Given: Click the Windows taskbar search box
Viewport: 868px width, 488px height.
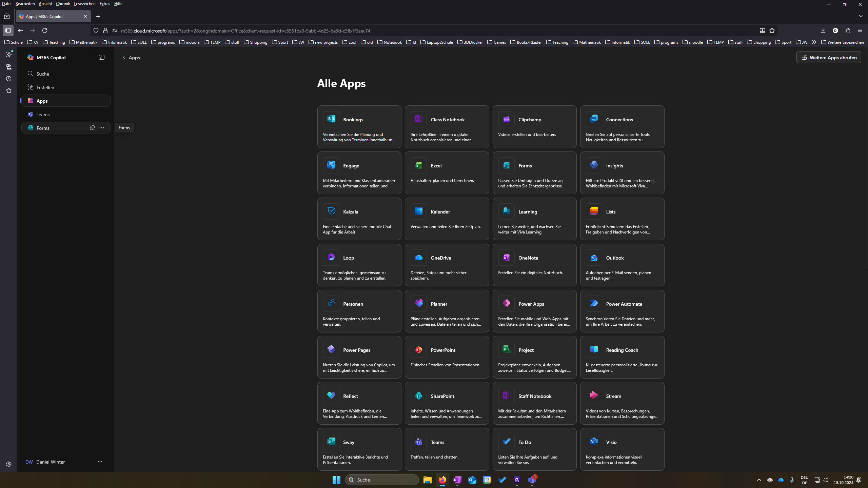Looking at the screenshot, I should [x=382, y=480].
